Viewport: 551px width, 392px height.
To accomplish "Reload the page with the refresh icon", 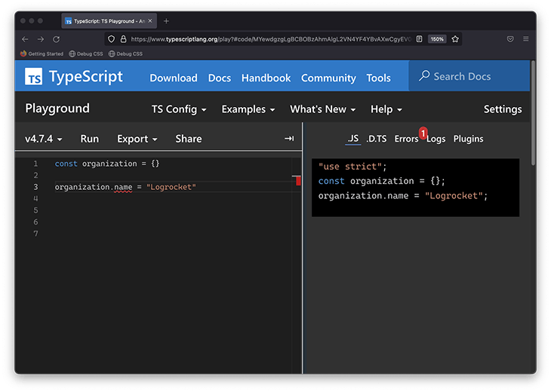I will tap(56, 39).
